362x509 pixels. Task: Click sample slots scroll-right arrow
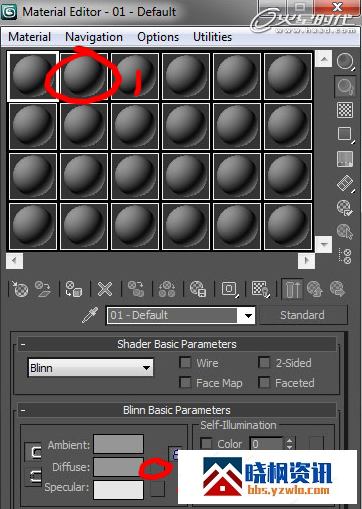click(306, 260)
